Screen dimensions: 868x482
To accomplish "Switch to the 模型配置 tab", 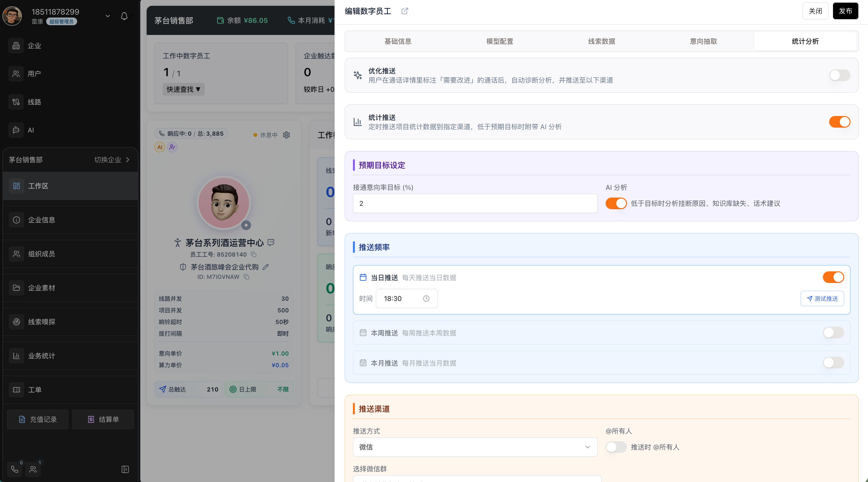I will 500,42.
